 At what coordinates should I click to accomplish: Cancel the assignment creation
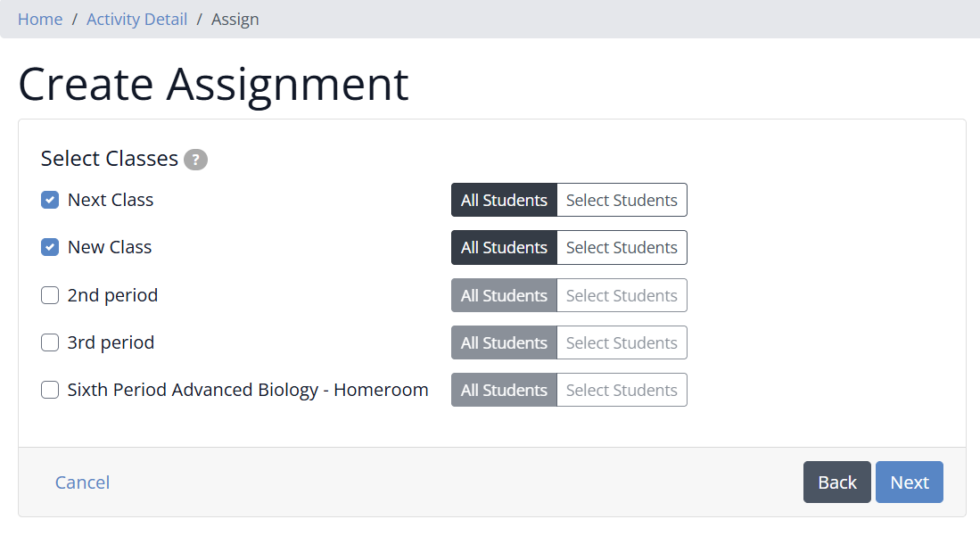pos(83,482)
